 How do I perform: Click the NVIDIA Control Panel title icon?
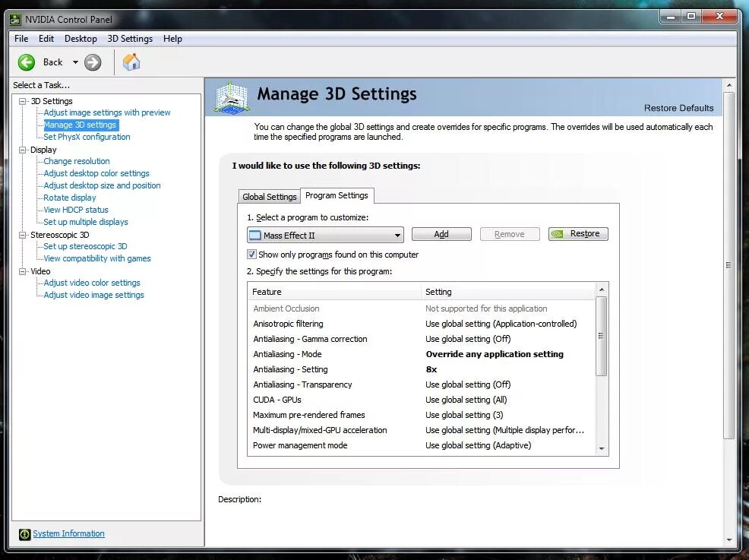(x=15, y=20)
